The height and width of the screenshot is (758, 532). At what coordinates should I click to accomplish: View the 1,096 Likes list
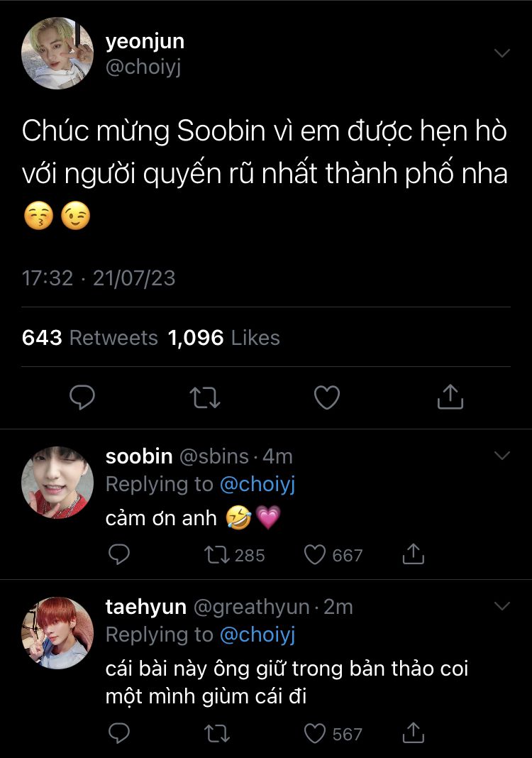pos(223,338)
